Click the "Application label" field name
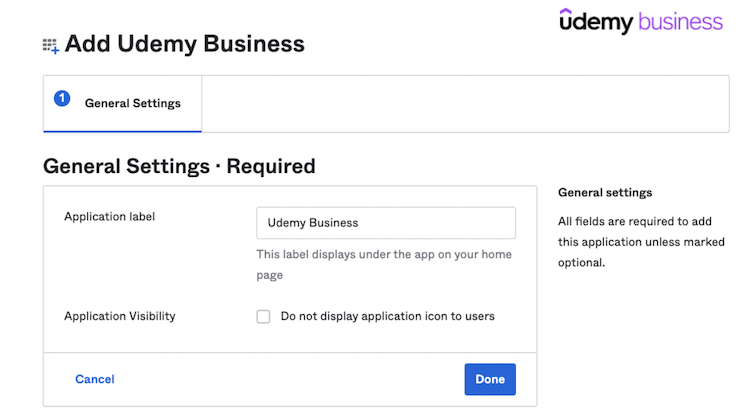 [110, 216]
